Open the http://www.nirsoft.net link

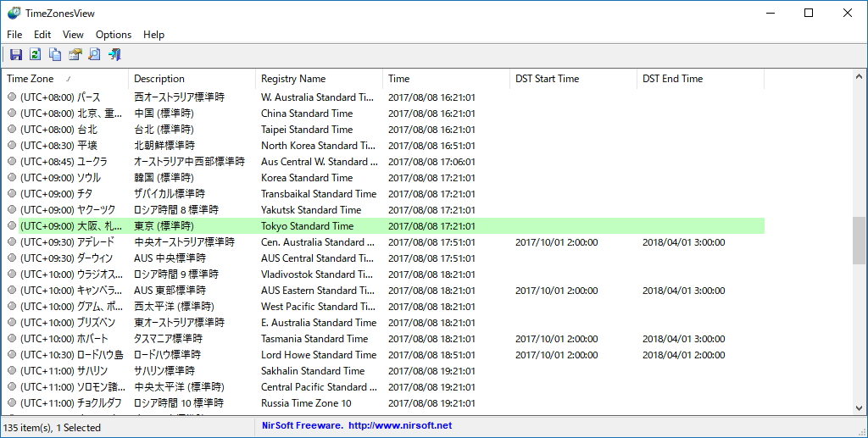pyautogui.click(x=400, y=426)
